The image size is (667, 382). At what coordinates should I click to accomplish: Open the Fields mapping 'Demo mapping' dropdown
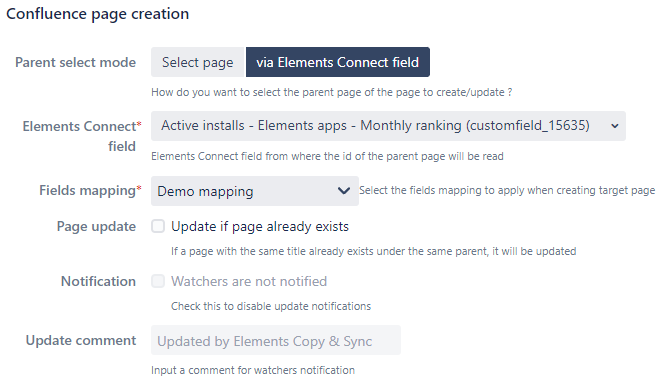[x=254, y=191]
